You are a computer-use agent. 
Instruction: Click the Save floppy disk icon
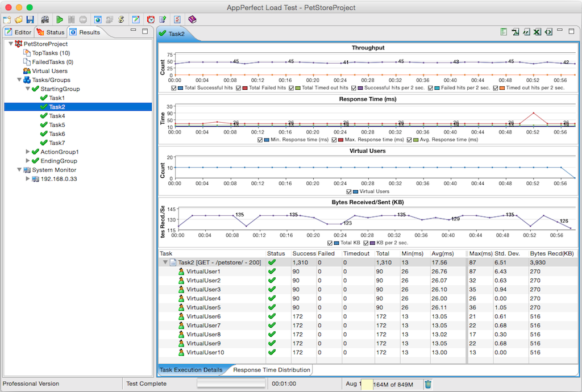point(31,20)
